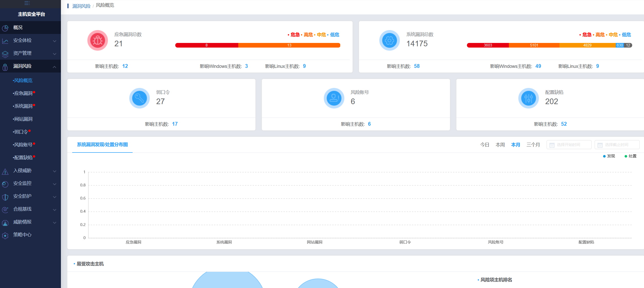Click orange bar segment showing 5101
This screenshot has width=644, height=288.
coord(534,45)
